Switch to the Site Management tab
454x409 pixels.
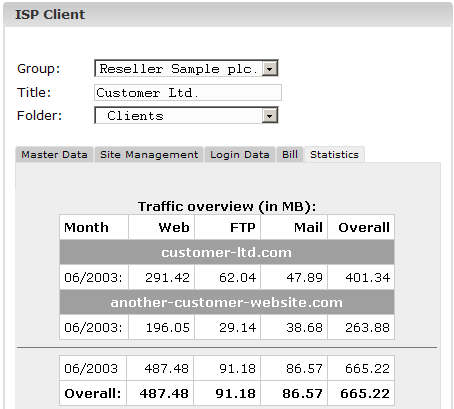149,155
